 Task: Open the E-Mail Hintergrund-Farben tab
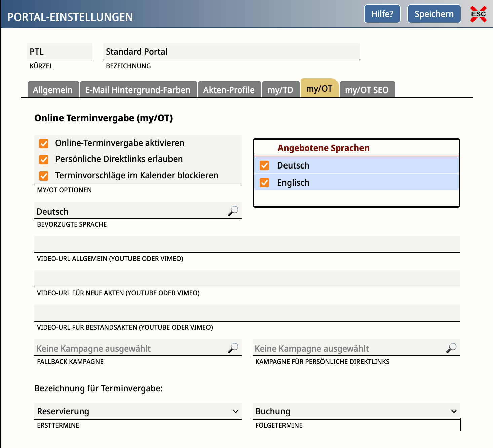(x=138, y=90)
